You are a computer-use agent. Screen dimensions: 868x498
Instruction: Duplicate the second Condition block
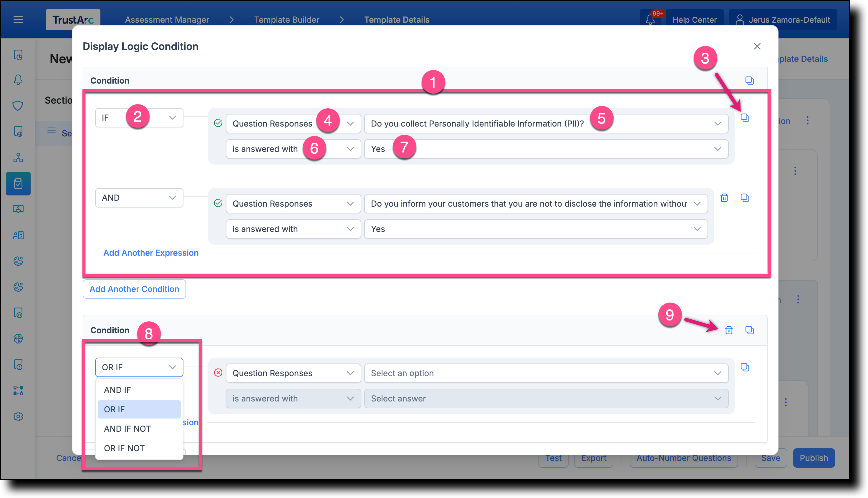[749, 330]
